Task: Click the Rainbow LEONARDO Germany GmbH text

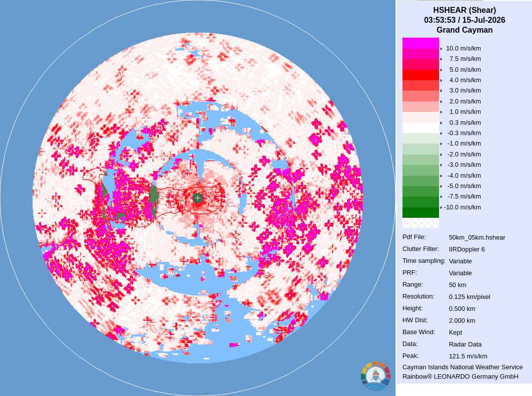Action: coord(460,377)
